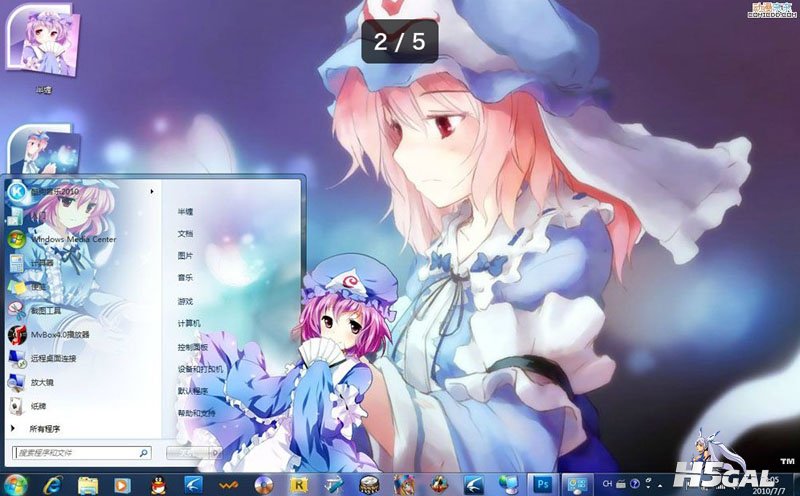
Task: Open QQ penguin icon on taskbar
Action: (x=158, y=485)
